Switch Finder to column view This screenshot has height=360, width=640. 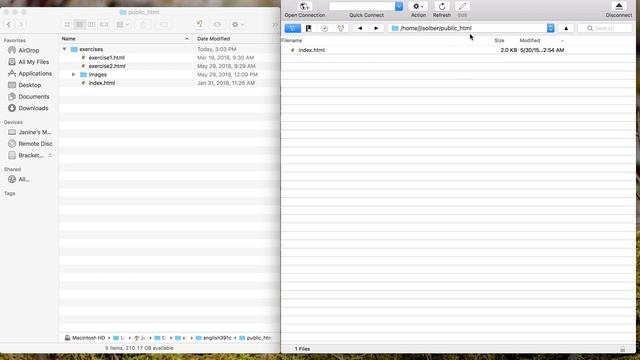tap(92, 24)
